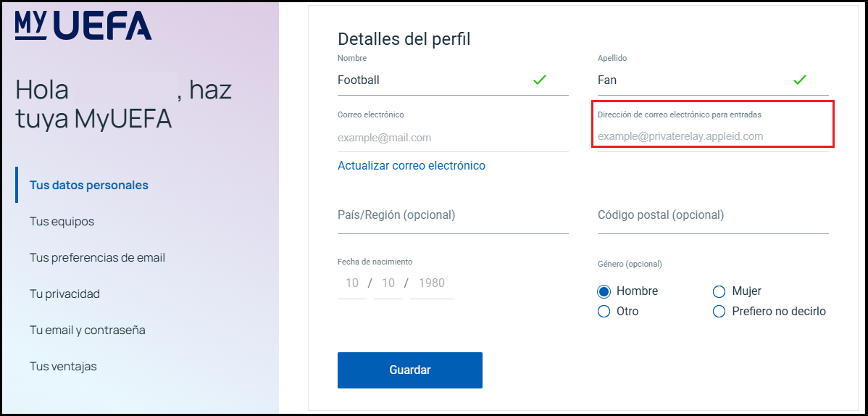
Task: Click the Nombre input field
Action: click(x=431, y=80)
